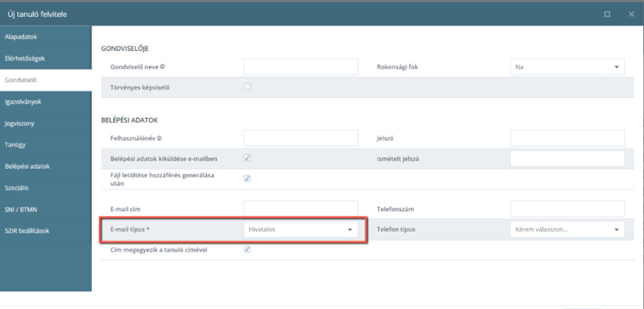Maximize the Új tanuló felvitele dialog
Viewport: 644px width, 309px height.
tap(607, 14)
